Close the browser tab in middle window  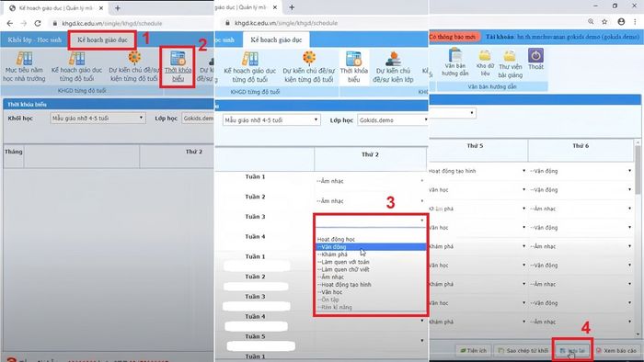click(275, 7)
